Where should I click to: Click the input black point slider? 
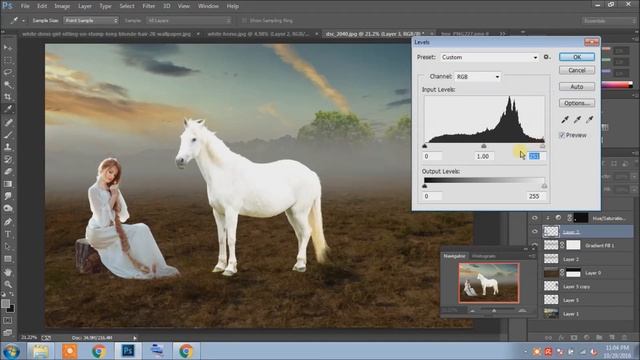pos(424,146)
